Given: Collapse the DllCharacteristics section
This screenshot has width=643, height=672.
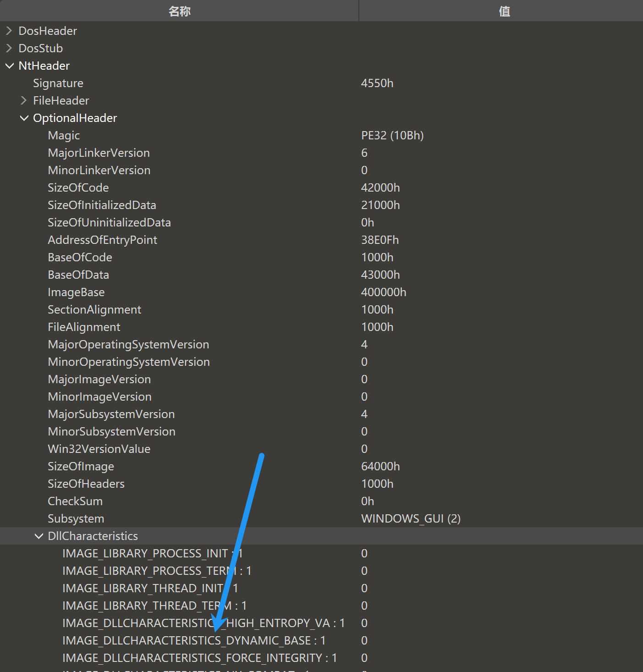Looking at the screenshot, I should pyautogui.click(x=38, y=535).
